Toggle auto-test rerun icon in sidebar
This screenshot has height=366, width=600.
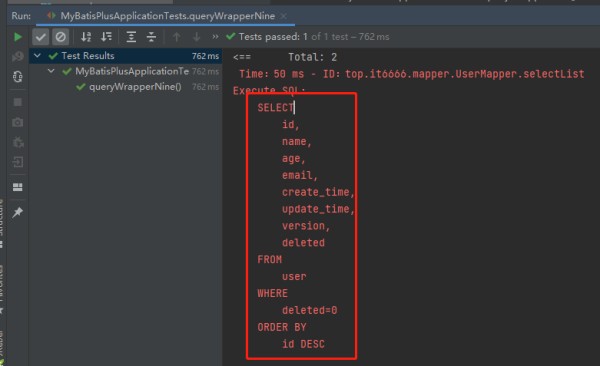[x=18, y=77]
